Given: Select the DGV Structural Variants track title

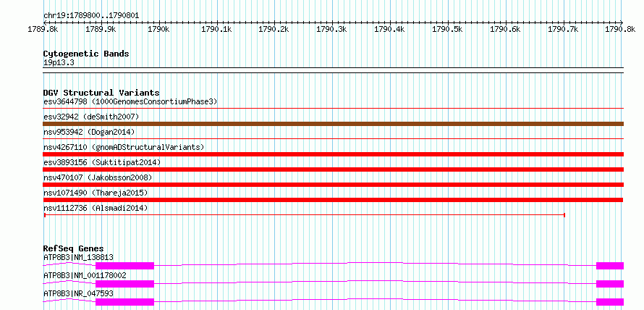Looking at the screenshot, I should click(x=101, y=93).
